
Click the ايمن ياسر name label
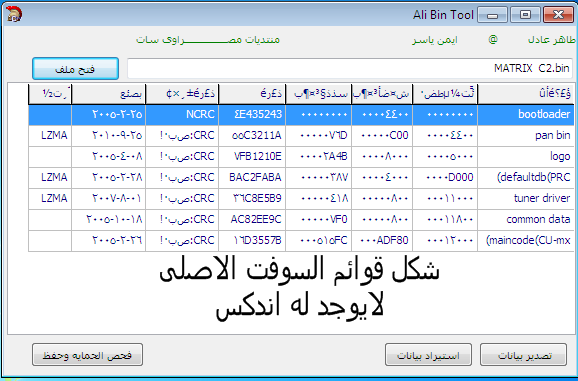[435, 39]
